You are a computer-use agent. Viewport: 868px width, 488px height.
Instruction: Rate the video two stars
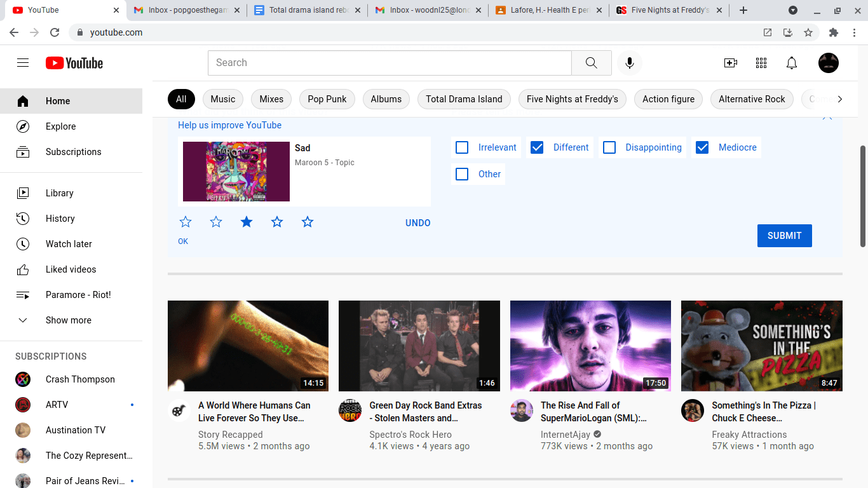coord(216,222)
